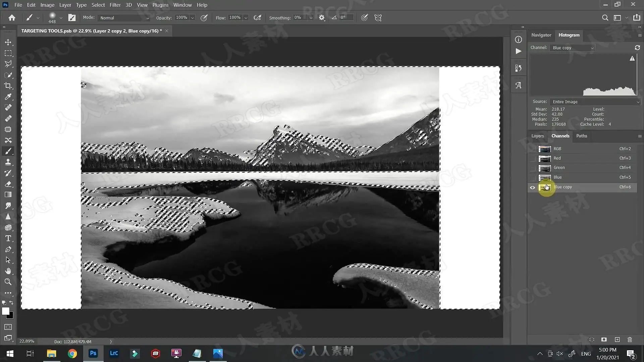Select the Blue channel thumbnail
Viewport: 644px width, 362px height.
tap(545, 177)
